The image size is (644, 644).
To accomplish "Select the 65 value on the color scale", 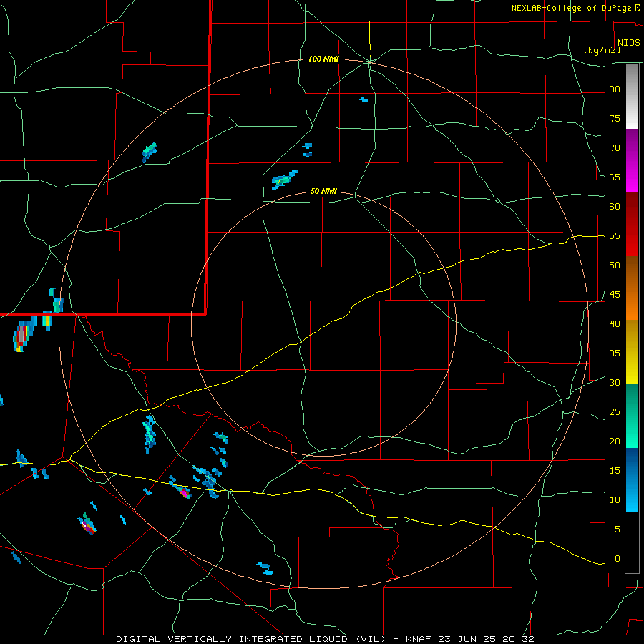I will tap(615, 177).
